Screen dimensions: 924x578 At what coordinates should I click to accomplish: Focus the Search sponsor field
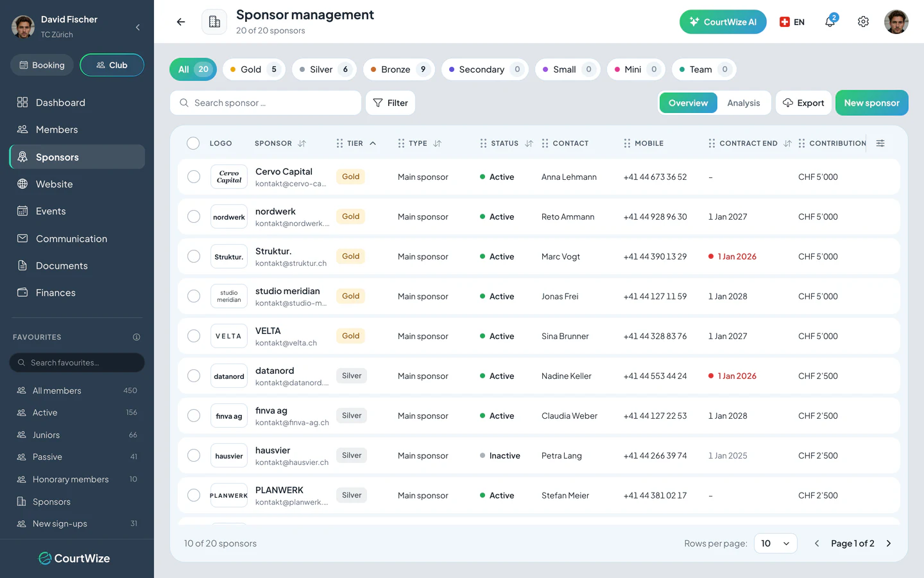[x=266, y=103]
